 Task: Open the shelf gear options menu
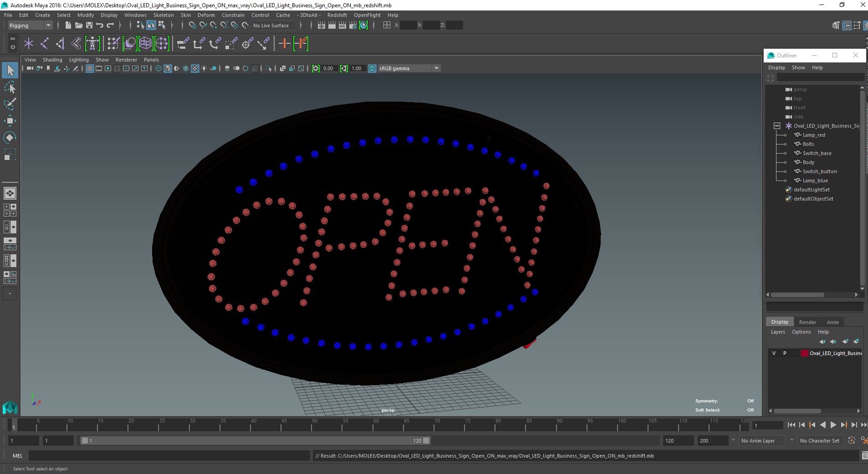[x=12, y=47]
